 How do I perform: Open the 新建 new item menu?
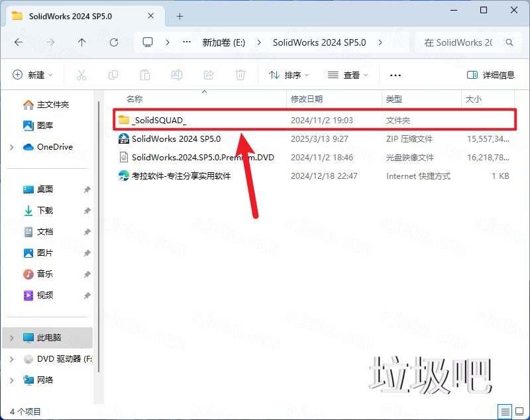(32, 75)
